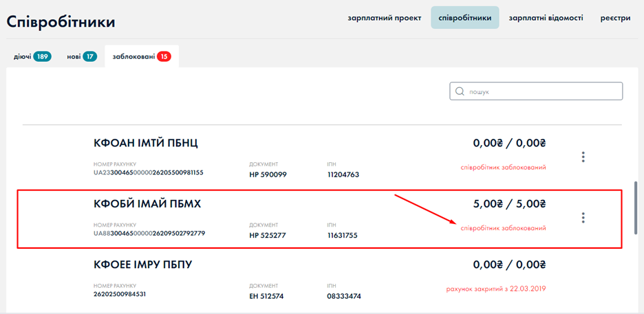Click the рахунок закритий з 22.03.2019 status
This screenshot has height=314, width=644.
tap(500, 289)
